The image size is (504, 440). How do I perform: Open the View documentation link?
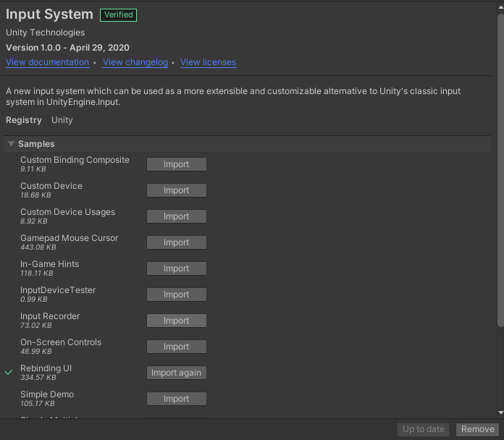tap(47, 62)
